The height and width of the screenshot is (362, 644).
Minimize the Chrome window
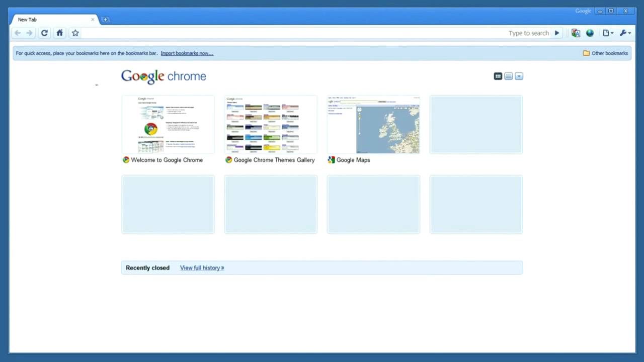pyautogui.click(x=600, y=11)
